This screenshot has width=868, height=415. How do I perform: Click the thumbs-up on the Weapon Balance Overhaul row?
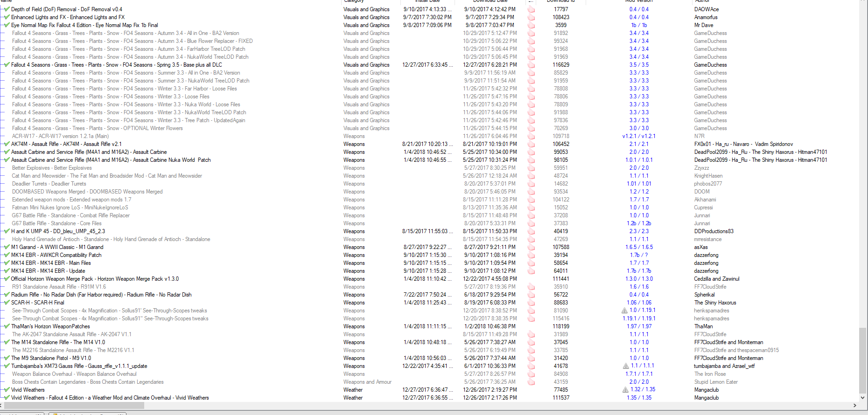click(x=531, y=374)
